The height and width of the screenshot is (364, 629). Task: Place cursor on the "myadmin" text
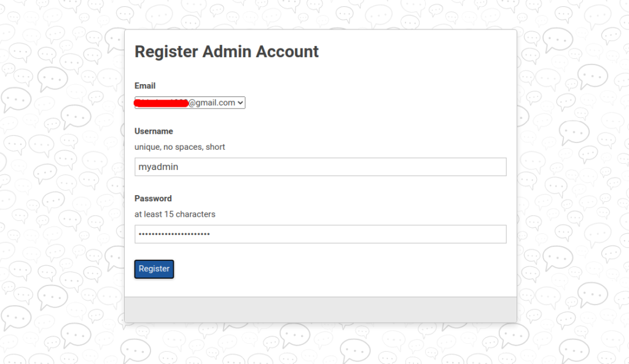pyautogui.click(x=158, y=167)
